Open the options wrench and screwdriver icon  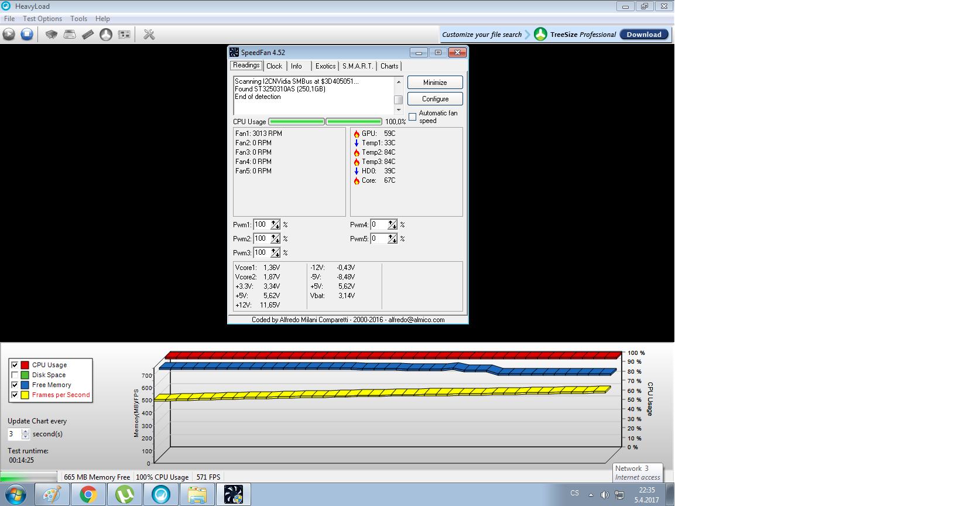tap(149, 35)
